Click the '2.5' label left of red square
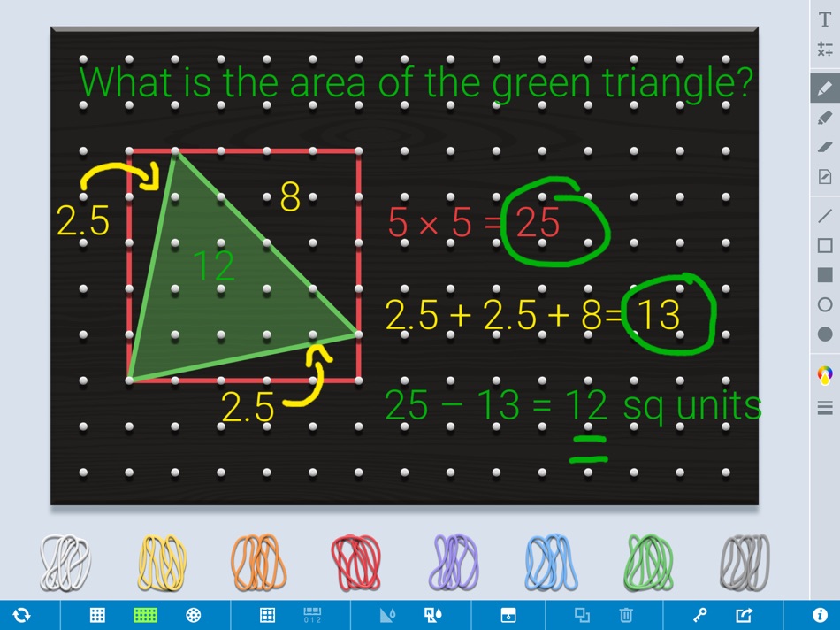The image size is (840, 630). tap(83, 220)
